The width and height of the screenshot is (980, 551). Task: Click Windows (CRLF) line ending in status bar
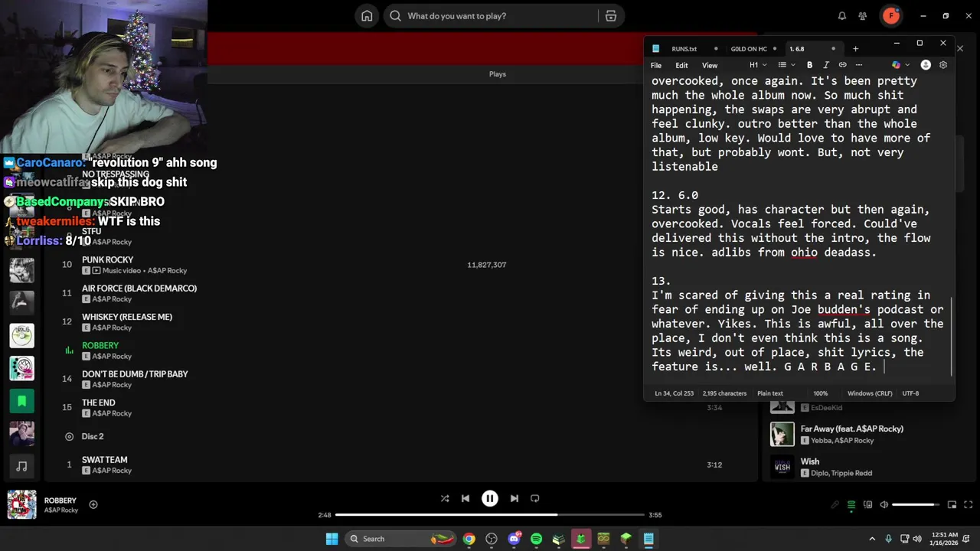[x=870, y=393]
